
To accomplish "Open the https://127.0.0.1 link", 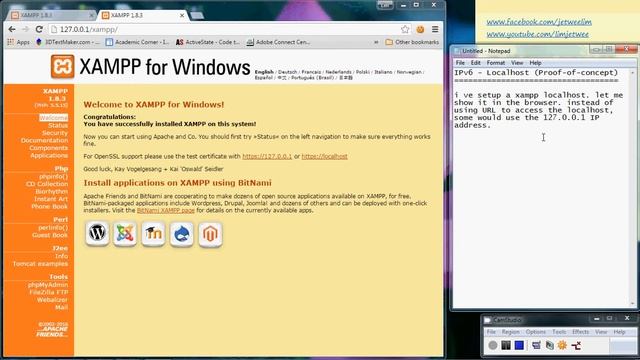I will (267, 156).
